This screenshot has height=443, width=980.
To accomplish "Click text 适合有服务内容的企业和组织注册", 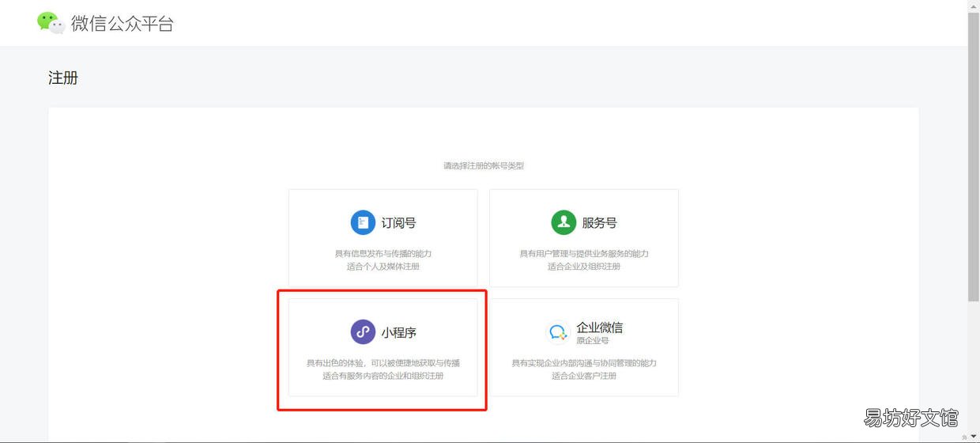I will pos(383,376).
